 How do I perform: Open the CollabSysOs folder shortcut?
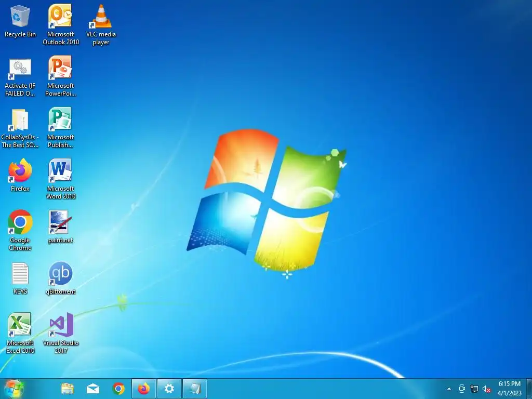[20, 128]
